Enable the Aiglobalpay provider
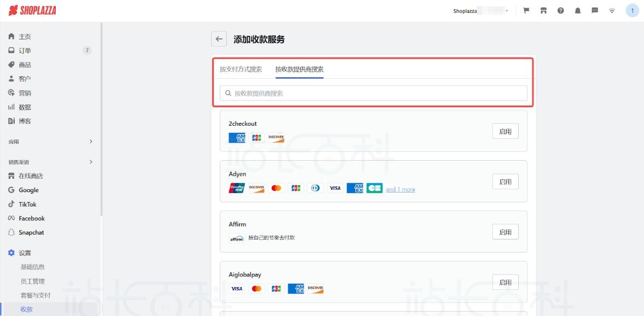This screenshot has height=316, width=644. 505,282
